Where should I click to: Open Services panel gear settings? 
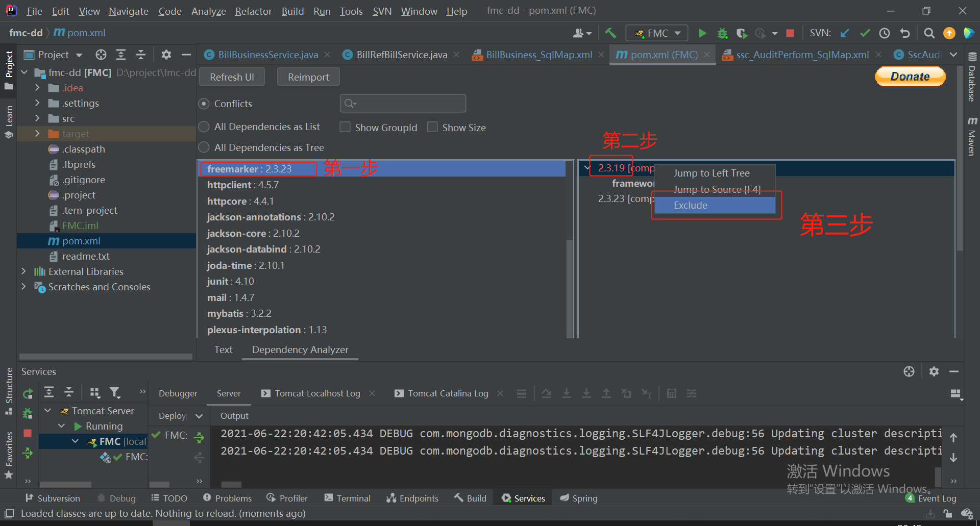(934, 371)
